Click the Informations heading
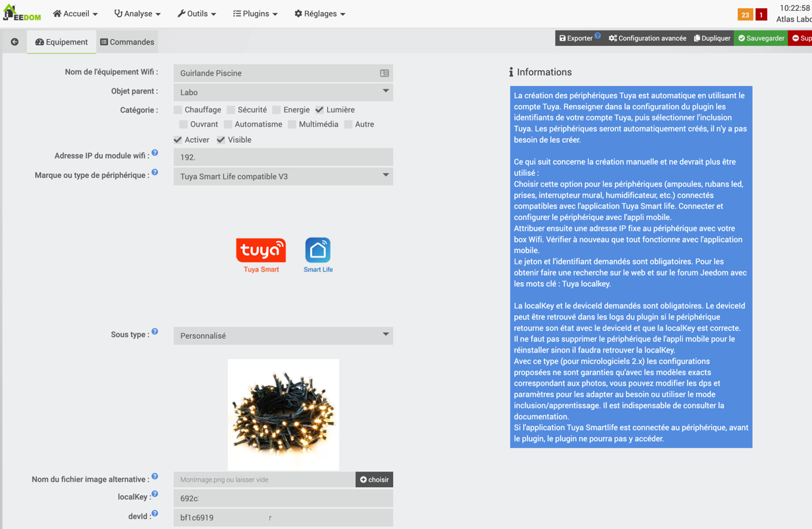Viewport: 812px width, 529px height. tap(540, 72)
